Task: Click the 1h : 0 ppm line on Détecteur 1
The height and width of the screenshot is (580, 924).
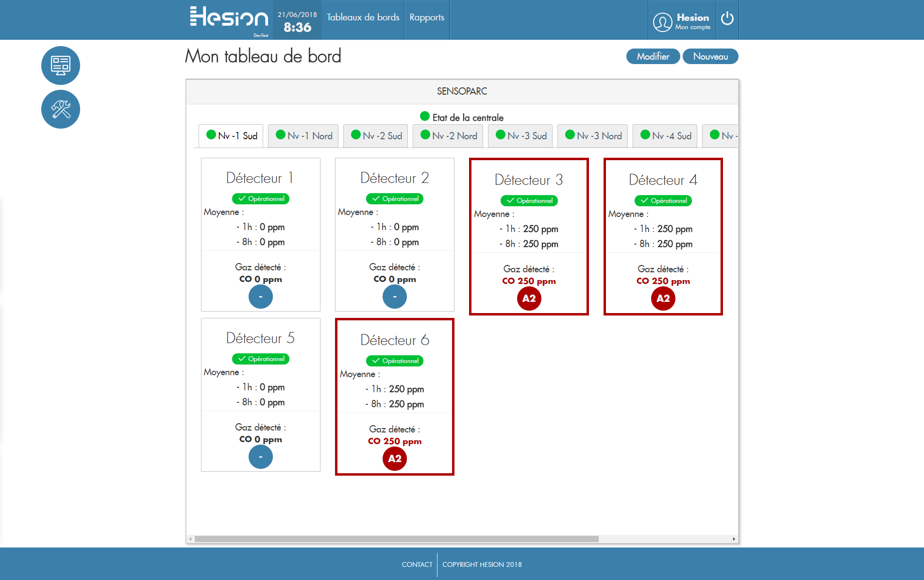Action: click(261, 227)
